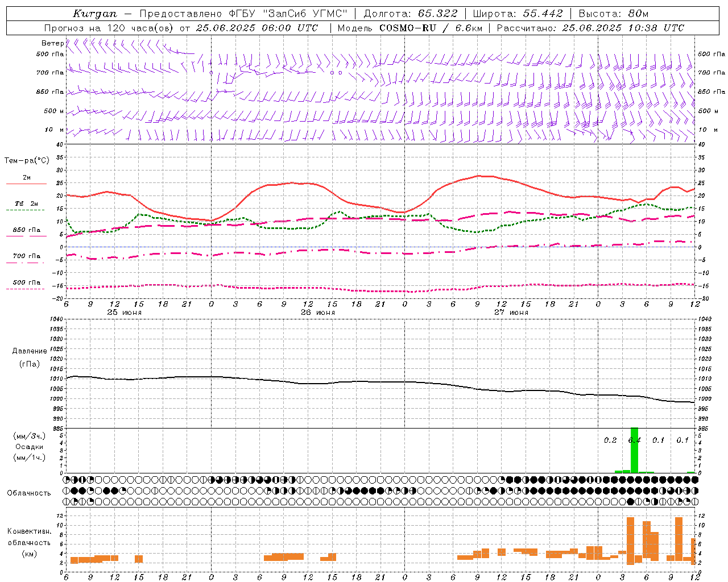Screen dimensions: 728x582
Task: Select the 6.4 precipitation amount value
Action: click(634, 440)
